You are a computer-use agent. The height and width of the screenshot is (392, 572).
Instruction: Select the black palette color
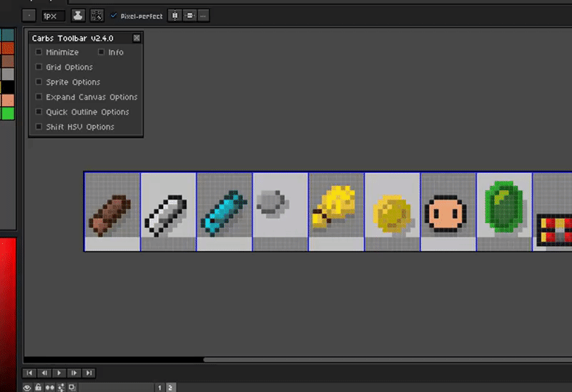pos(8,87)
